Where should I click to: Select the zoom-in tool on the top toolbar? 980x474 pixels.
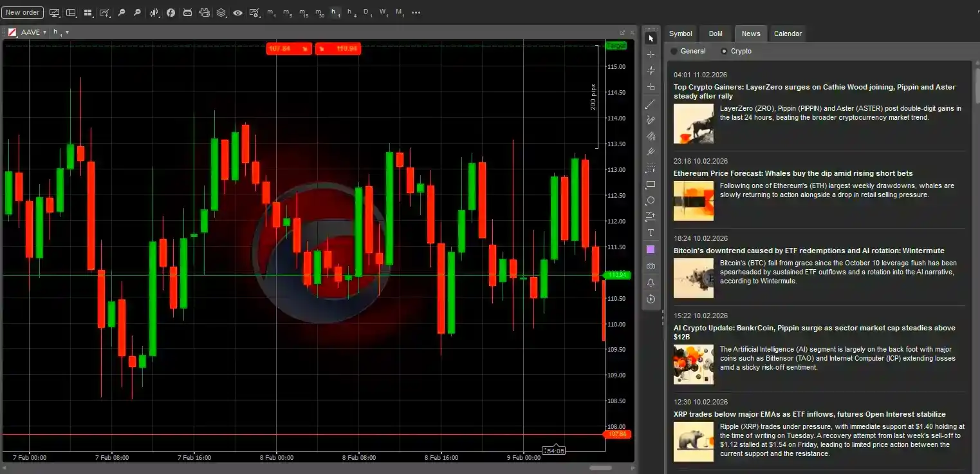coord(137,12)
